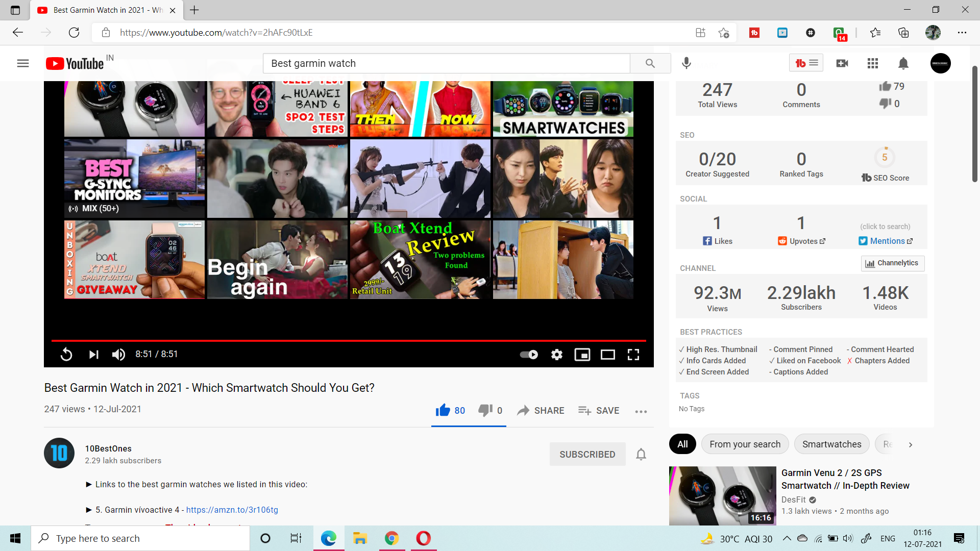The width and height of the screenshot is (980, 551).
Task: Add this page to favorites
Action: 724,33
